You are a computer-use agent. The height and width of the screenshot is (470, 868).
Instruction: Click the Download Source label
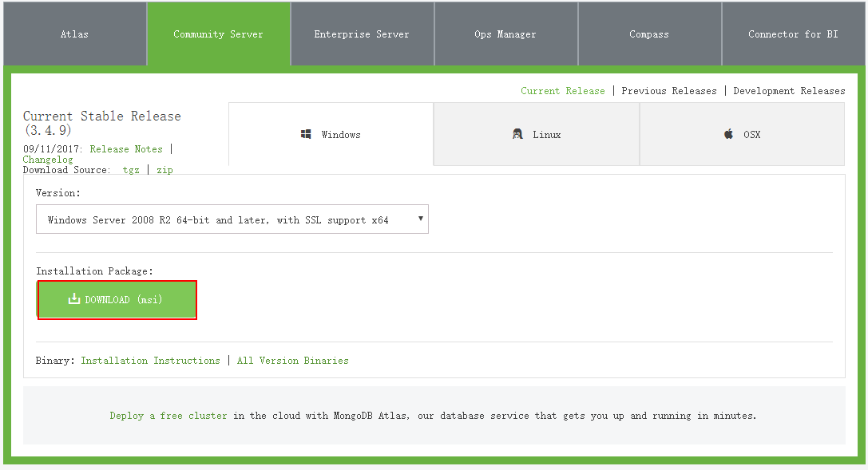coord(66,170)
